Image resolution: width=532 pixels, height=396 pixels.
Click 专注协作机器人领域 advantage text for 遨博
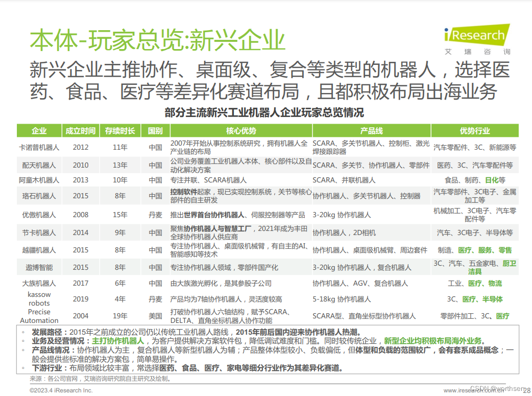click(x=224, y=268)
